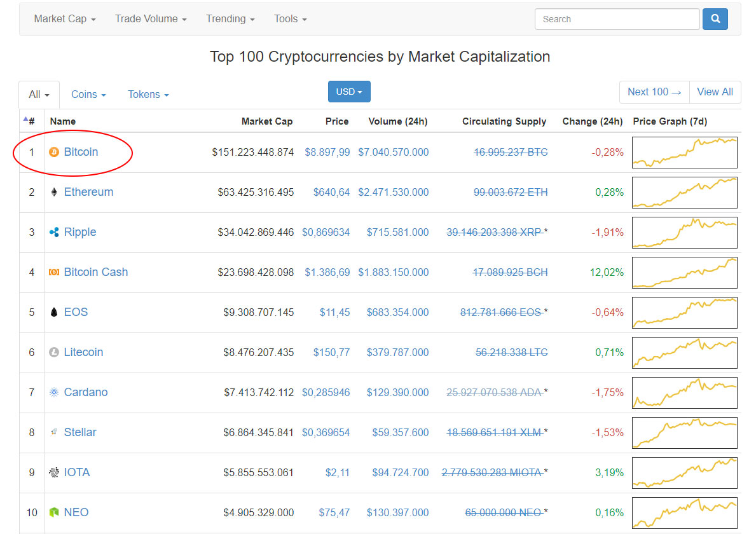This screenshot has height=534, width=756.
Task: Open the Tools menu
Action: coord(290,19)
